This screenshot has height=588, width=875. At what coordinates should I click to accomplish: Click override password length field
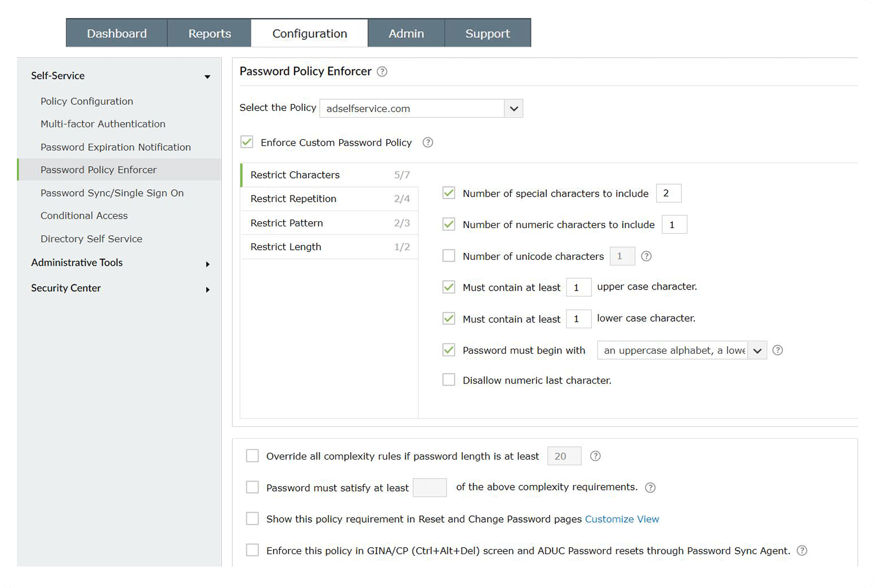[564, 456]
